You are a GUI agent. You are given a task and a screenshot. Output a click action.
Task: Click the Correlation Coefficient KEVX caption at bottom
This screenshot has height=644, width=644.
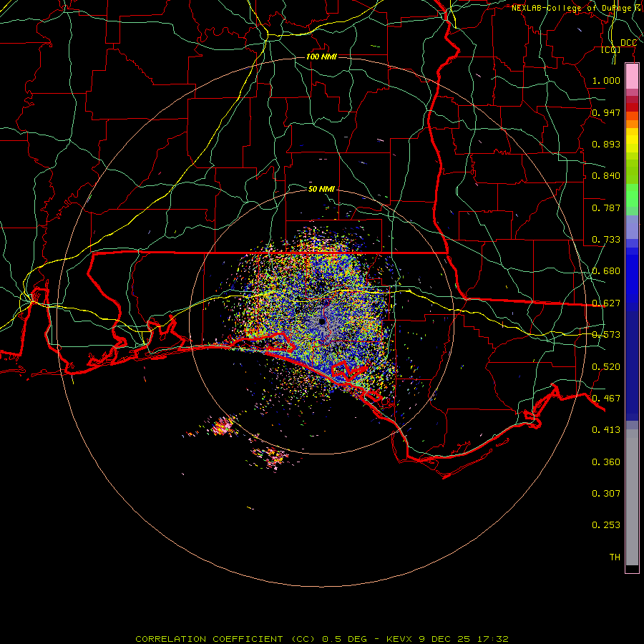322,639
